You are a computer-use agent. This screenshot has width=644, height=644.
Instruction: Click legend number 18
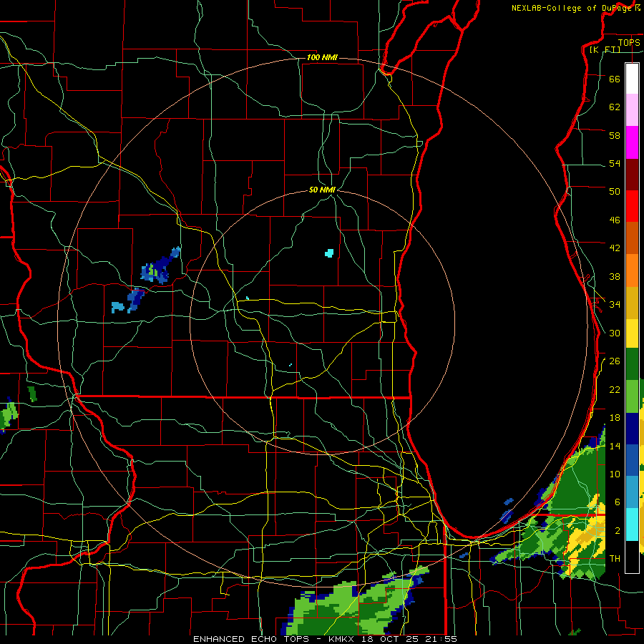pos(615,418)
